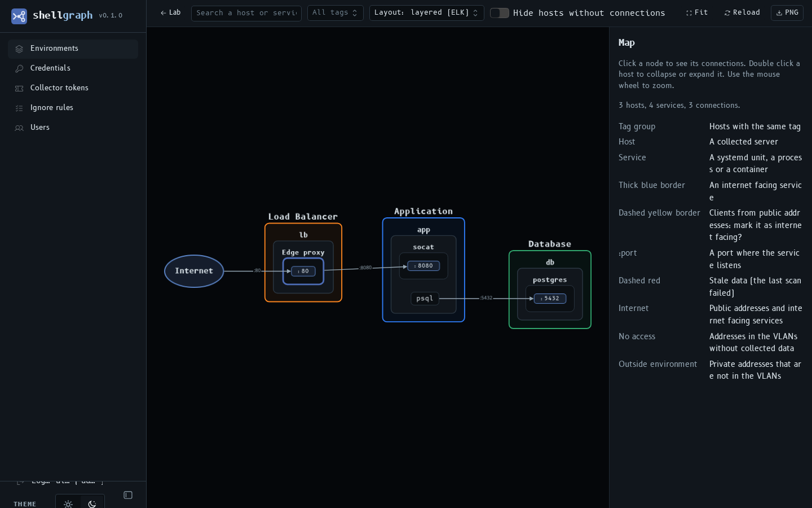This screenshot has width=812, height=508.
Task: Export the map as PNG
Action: point(787,13)
